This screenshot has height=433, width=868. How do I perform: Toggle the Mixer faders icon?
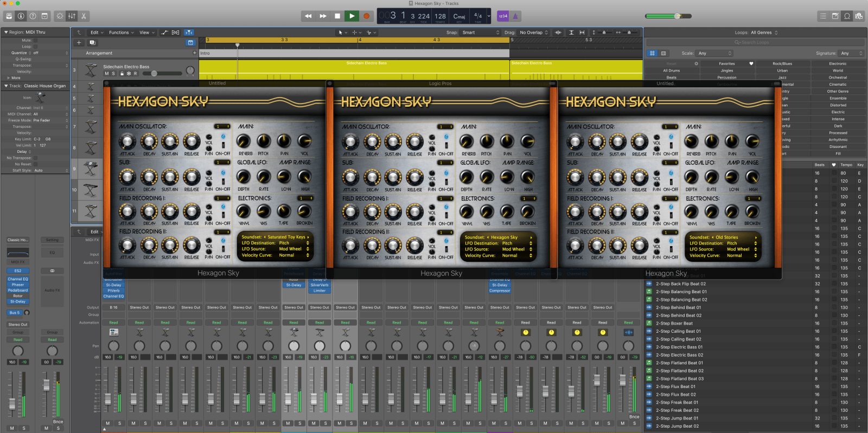[x=72, y=16]
